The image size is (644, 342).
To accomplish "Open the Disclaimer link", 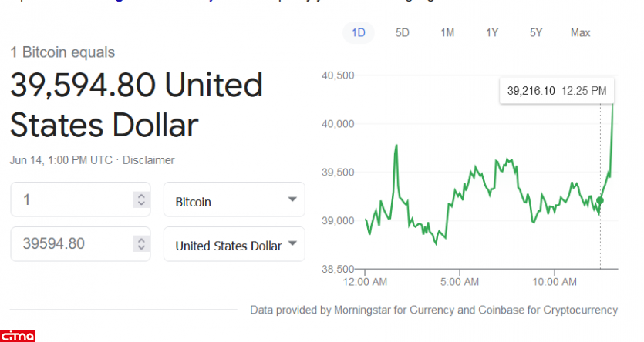I will tap(150, 160).
